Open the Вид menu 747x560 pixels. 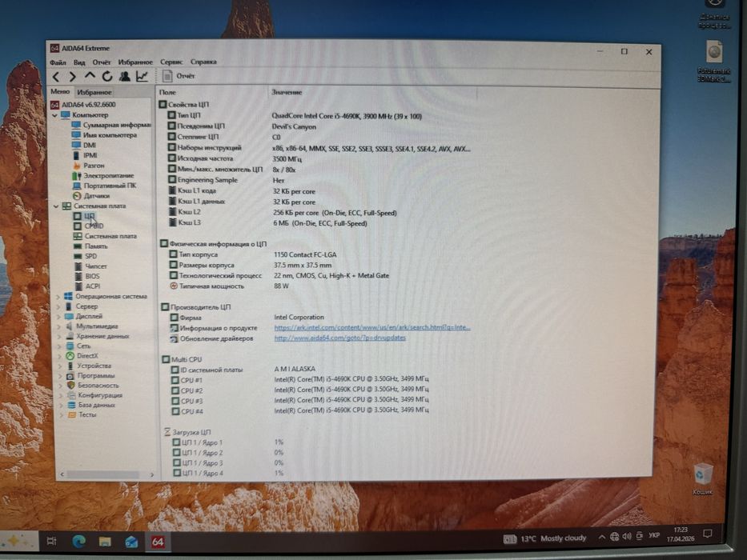(79, 62)
